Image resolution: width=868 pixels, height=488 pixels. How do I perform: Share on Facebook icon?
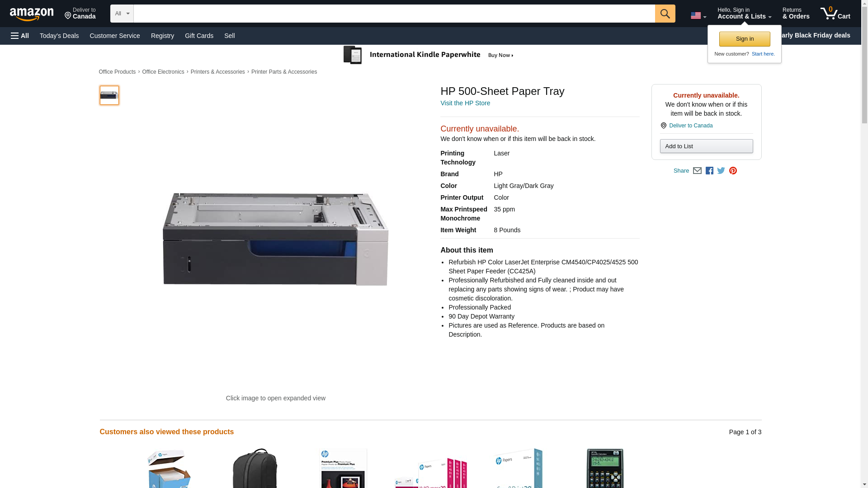coord(709,171)
